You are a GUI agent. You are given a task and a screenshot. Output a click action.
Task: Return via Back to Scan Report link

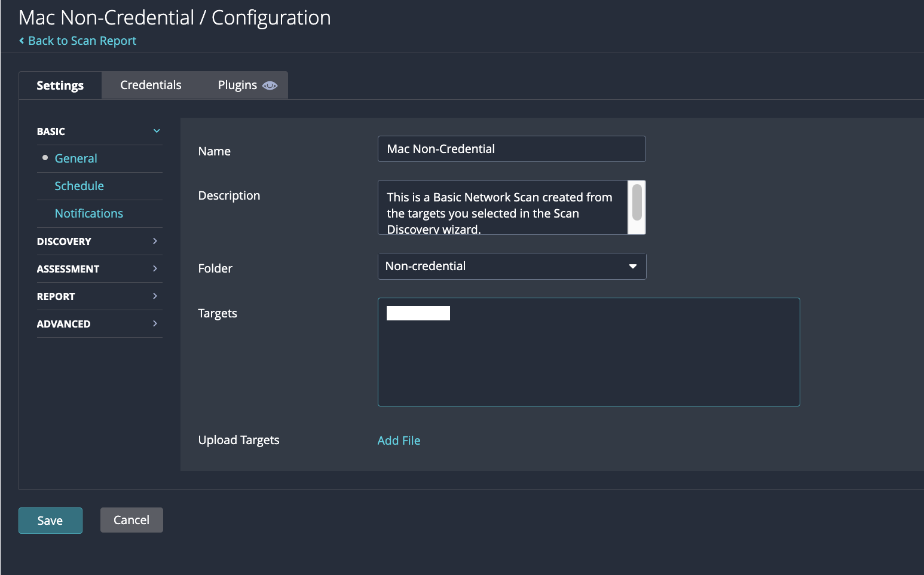[82, 40]
